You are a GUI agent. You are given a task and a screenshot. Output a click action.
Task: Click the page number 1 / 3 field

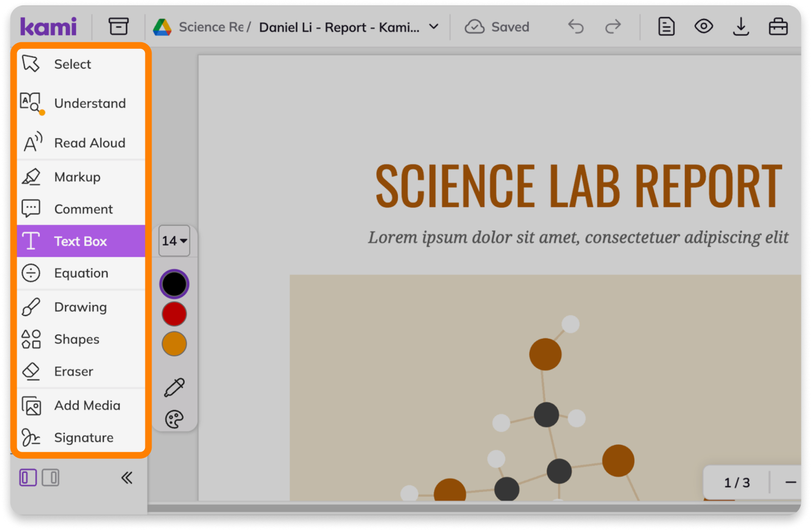pyautogui.click(x=737, y=482)
